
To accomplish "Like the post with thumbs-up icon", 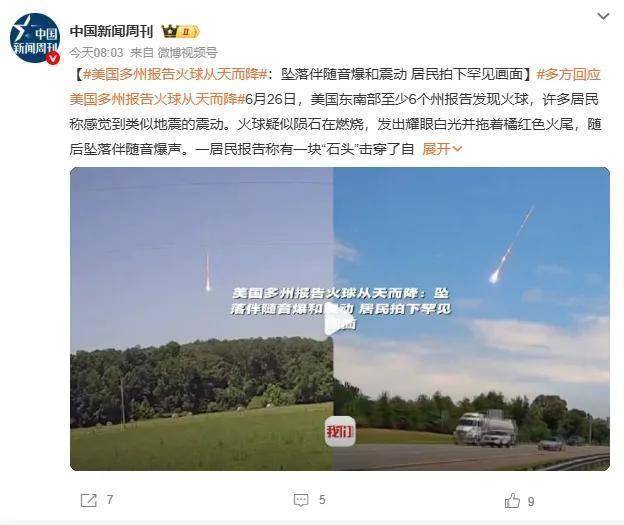I will click(x=512, y=501).
